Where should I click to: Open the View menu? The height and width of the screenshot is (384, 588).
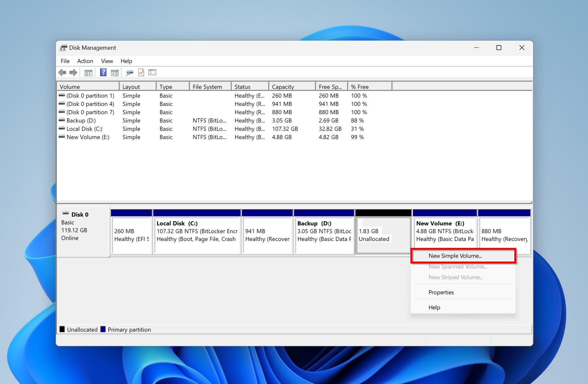(107, 61)
